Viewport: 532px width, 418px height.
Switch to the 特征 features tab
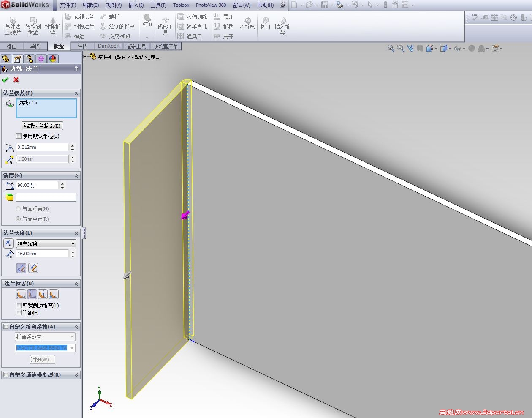12,46
